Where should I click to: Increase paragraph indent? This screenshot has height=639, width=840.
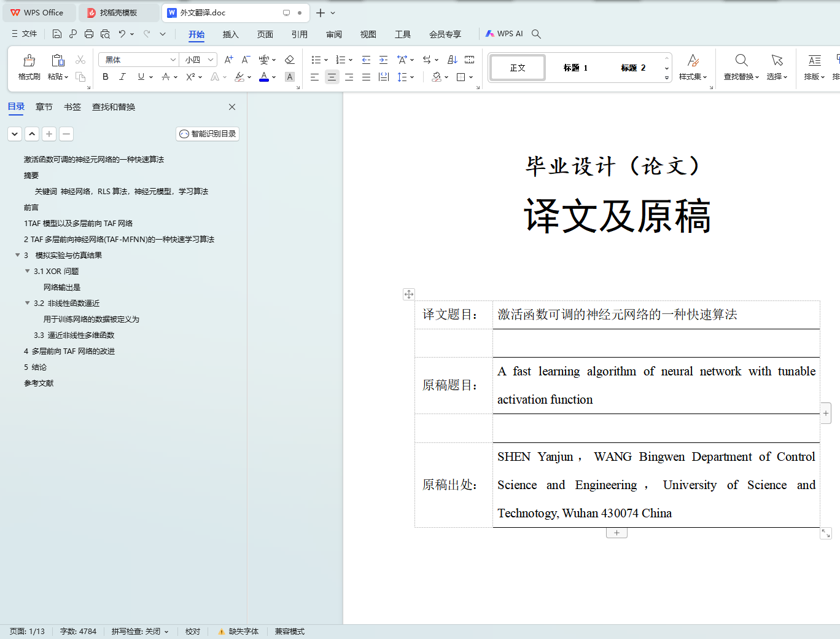click(383, 60)
